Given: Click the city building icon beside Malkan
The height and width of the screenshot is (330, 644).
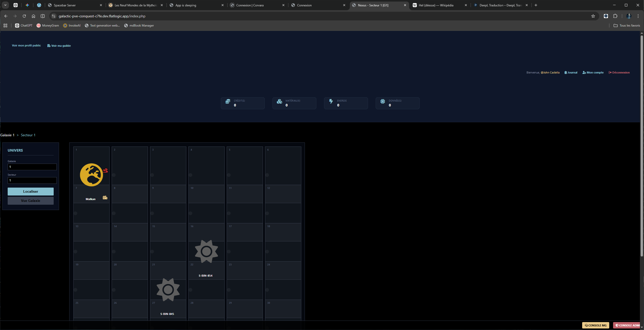Looking at the screenshot, I should point(105,198).
